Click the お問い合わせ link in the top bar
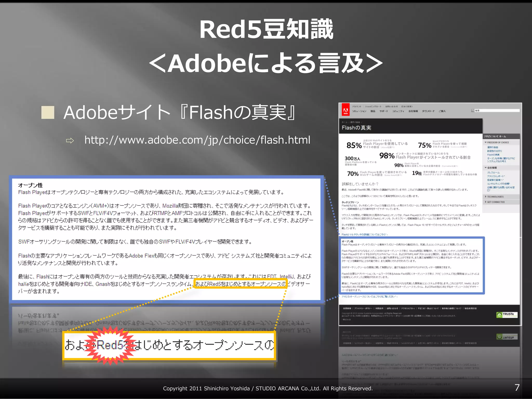This screenshot has height=399, width=532. point(391,107)
